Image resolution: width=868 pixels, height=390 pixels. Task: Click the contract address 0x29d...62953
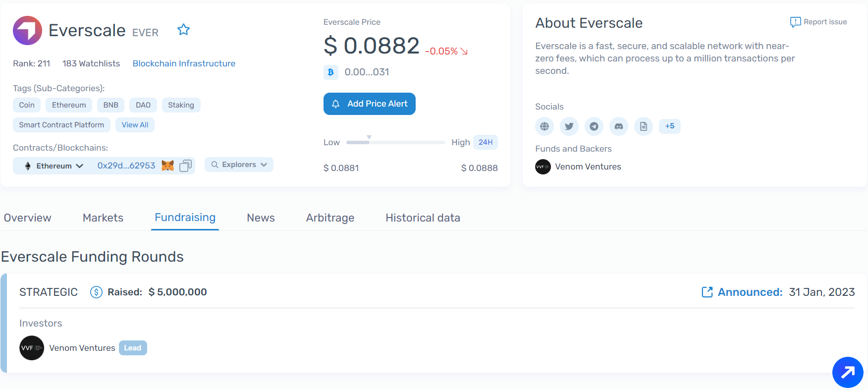click(x=126, y=166)
